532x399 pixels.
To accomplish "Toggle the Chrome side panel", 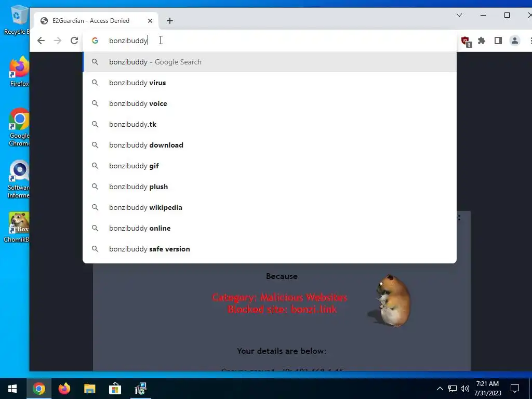I will click(498, 41).
